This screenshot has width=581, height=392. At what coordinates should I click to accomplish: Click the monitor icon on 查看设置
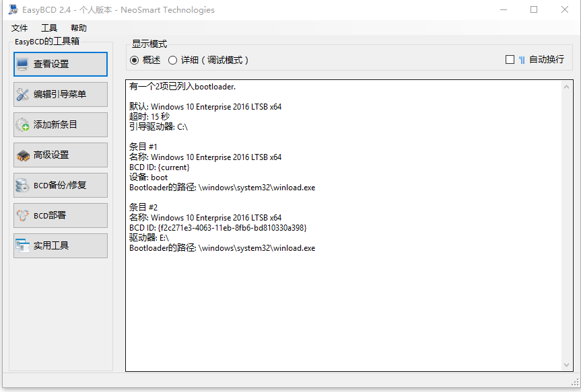coord(22,65)
